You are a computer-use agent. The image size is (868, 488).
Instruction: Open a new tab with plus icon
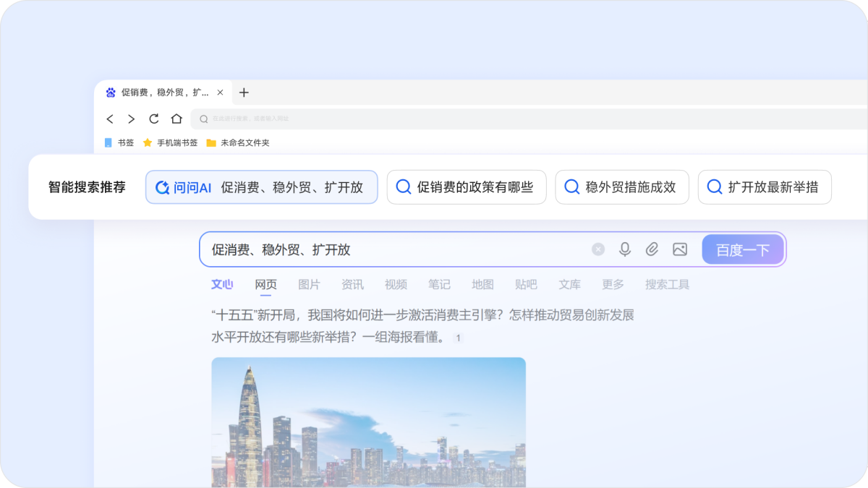coord(244,93)
